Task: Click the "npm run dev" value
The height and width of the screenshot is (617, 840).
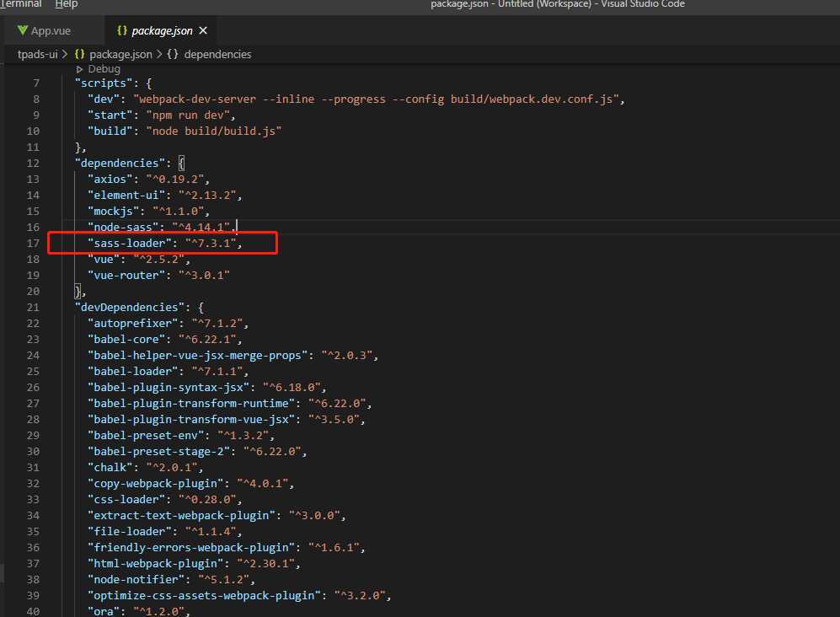Action: point(188,115)
